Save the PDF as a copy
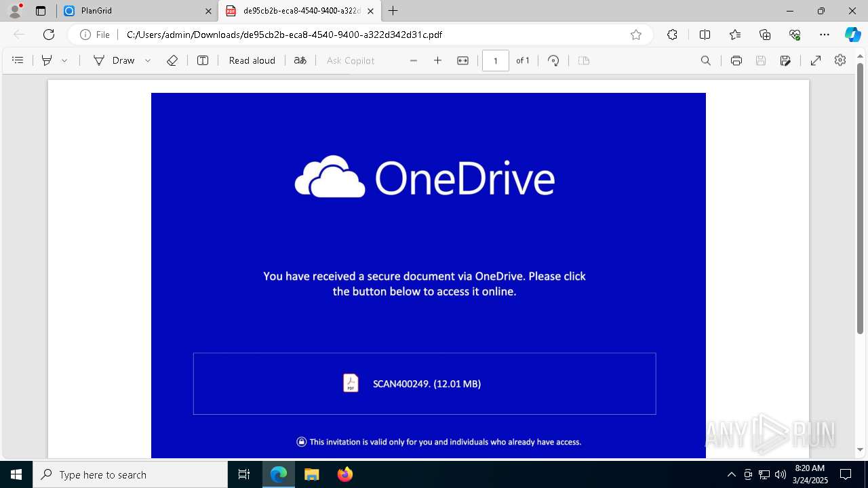This screenshot has width=868, height=488. 785,60
